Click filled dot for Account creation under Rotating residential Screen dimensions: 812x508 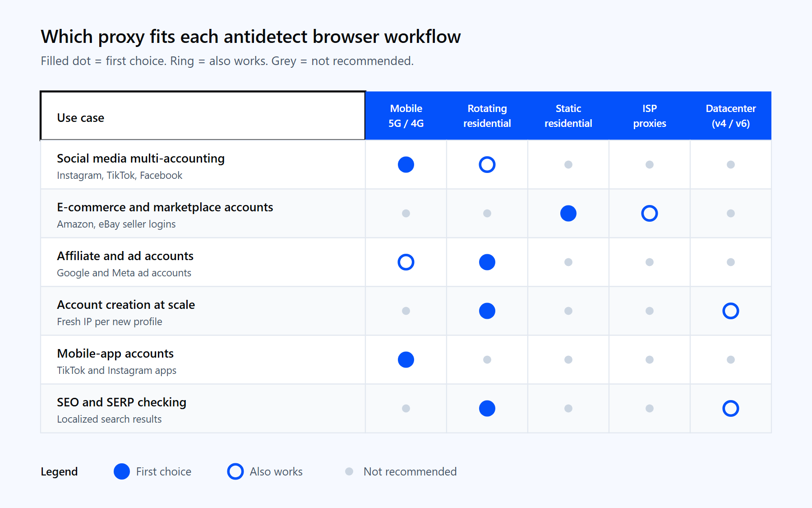tap(487, 311)
